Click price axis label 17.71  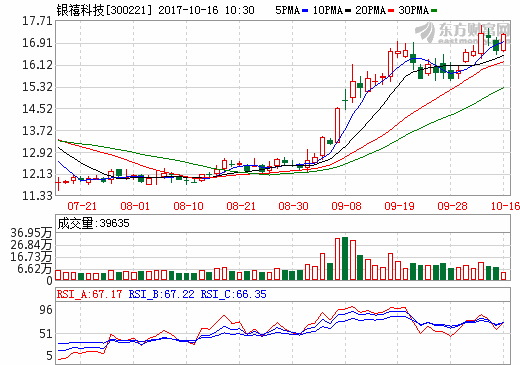pyautogui.click(x=37, y=21)
